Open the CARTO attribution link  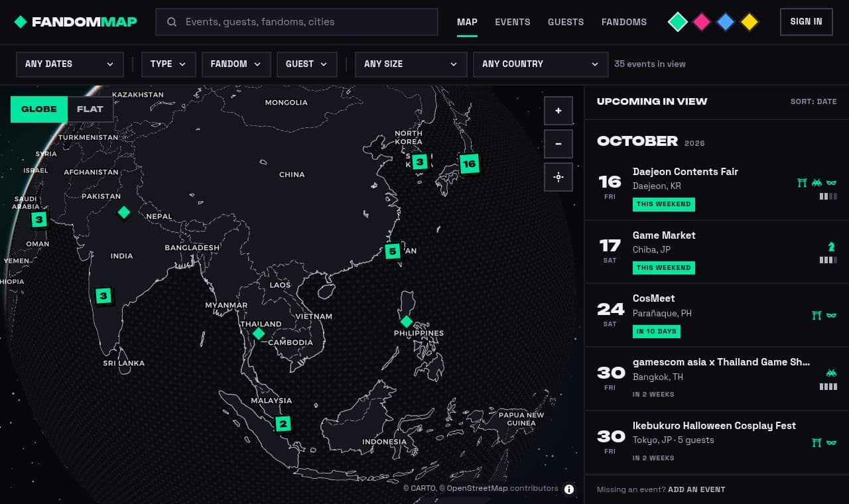pos(423,489)
